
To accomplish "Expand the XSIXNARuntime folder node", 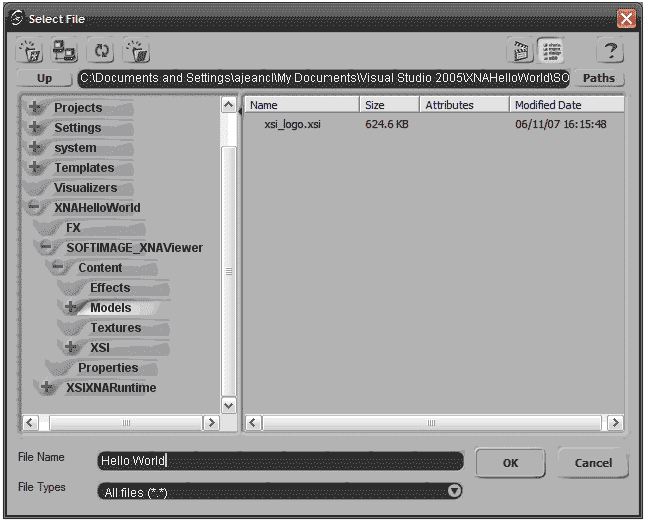I will [x=47, y=388].
